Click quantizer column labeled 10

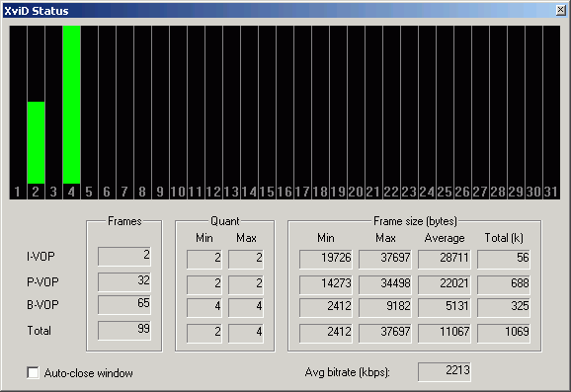coord(178,113)
